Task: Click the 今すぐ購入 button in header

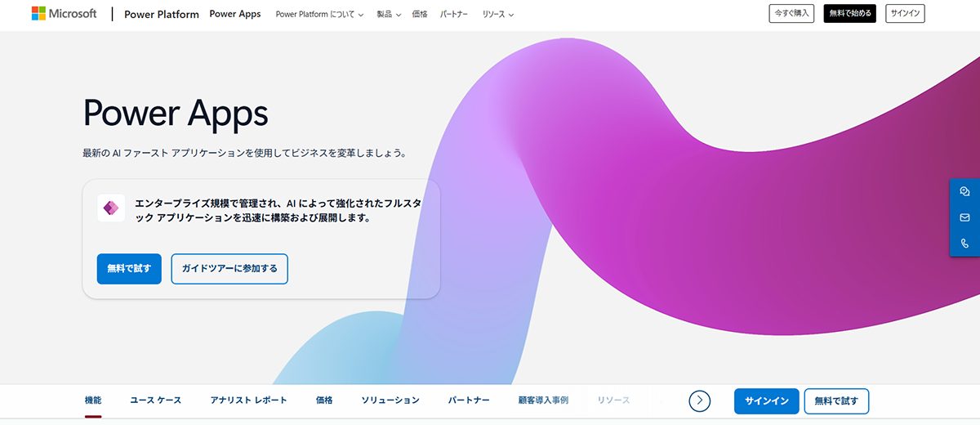Action: (x=791, y=14)
